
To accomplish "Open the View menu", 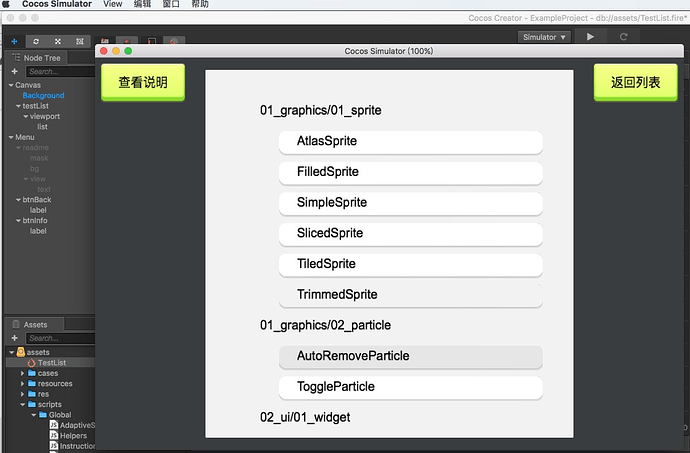I will click(x=113, y=4).
